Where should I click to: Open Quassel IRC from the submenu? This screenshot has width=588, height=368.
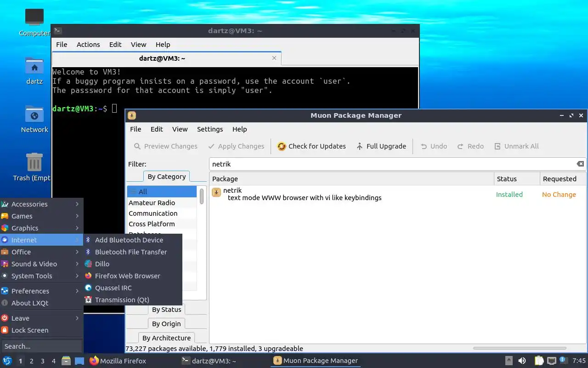point(133,288)
